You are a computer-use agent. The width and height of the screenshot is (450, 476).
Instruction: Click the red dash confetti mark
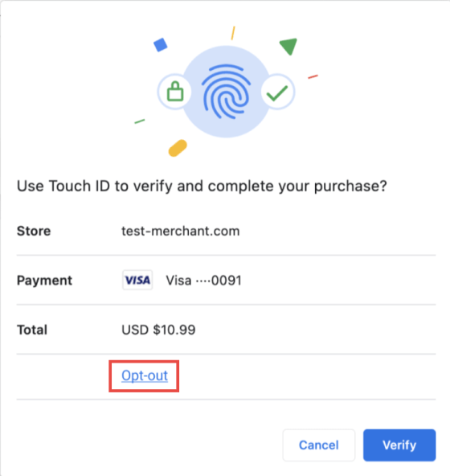[x=313, y=77]
